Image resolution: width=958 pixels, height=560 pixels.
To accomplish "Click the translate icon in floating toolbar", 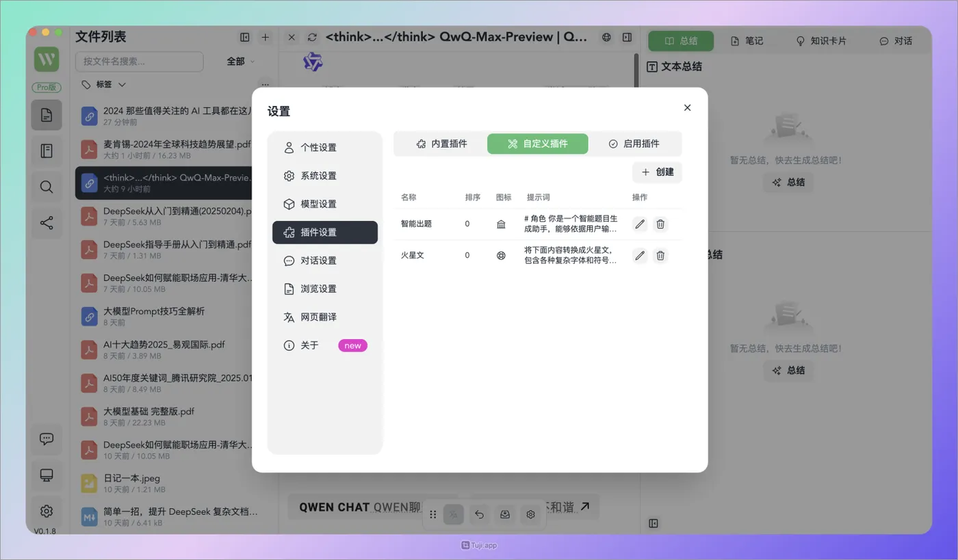I will (453, 514).
